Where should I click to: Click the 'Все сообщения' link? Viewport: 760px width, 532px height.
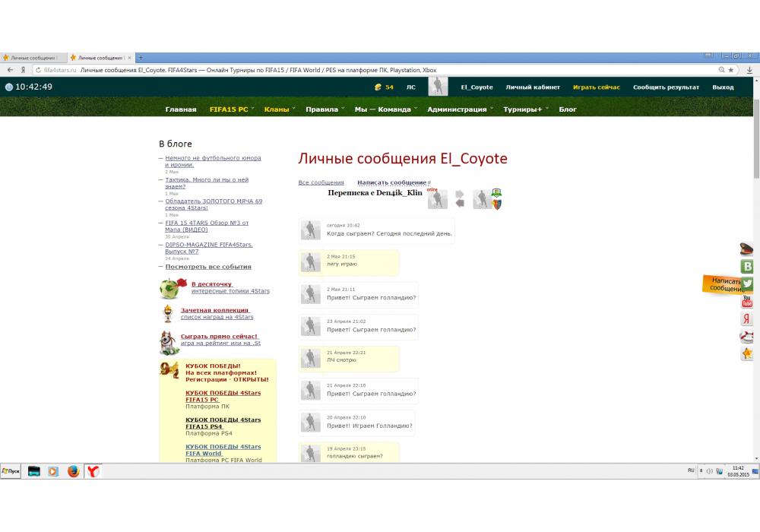pyautogui.click(x=321, y=182)
